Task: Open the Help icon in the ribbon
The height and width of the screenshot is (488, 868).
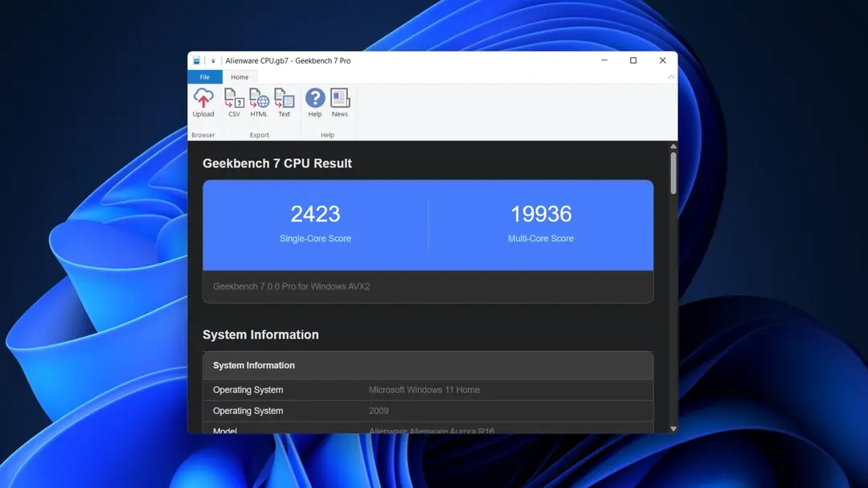Action: [315, 103]
